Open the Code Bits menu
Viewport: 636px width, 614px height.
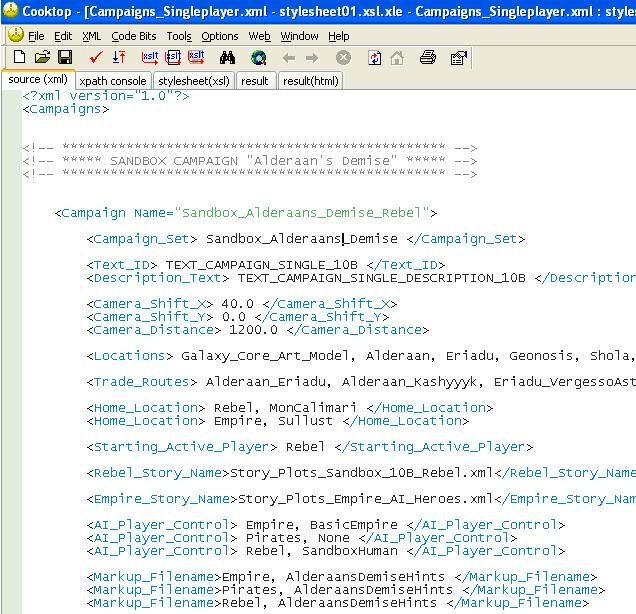(x=134, y=36)
